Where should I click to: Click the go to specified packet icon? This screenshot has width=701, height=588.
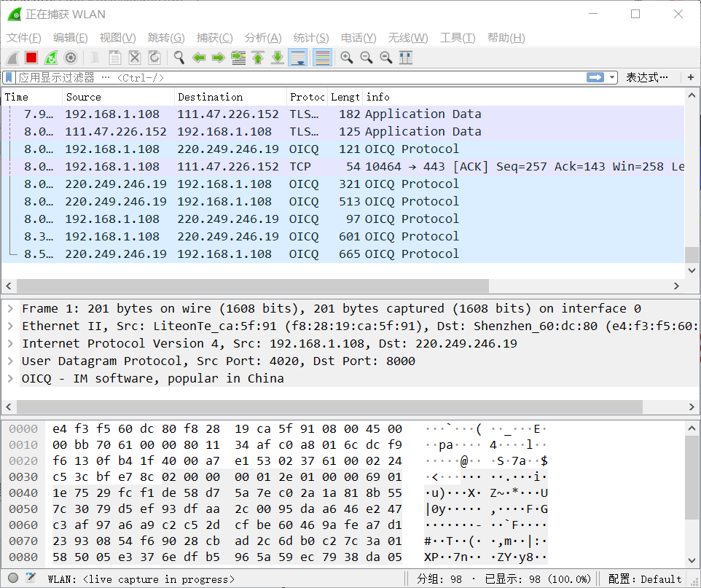click(x=238, y=58)
